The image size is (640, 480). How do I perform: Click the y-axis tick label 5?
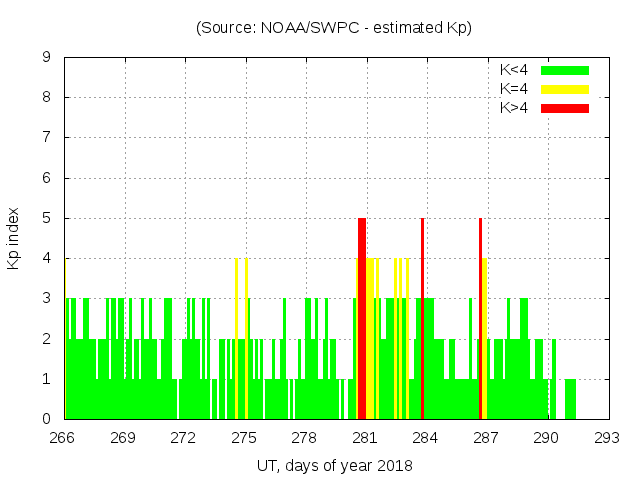click(x=46, y=219)
